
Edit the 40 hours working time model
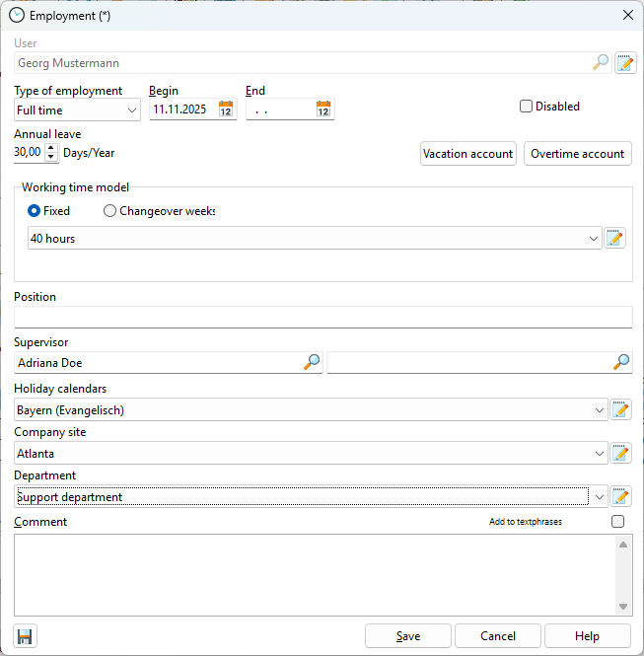(x=615, y=238)
